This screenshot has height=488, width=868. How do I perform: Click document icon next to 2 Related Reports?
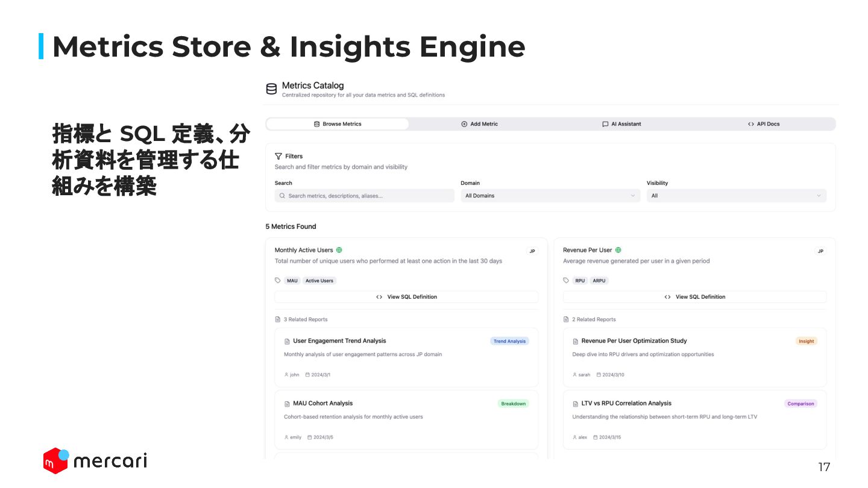[x=566, y=319]
